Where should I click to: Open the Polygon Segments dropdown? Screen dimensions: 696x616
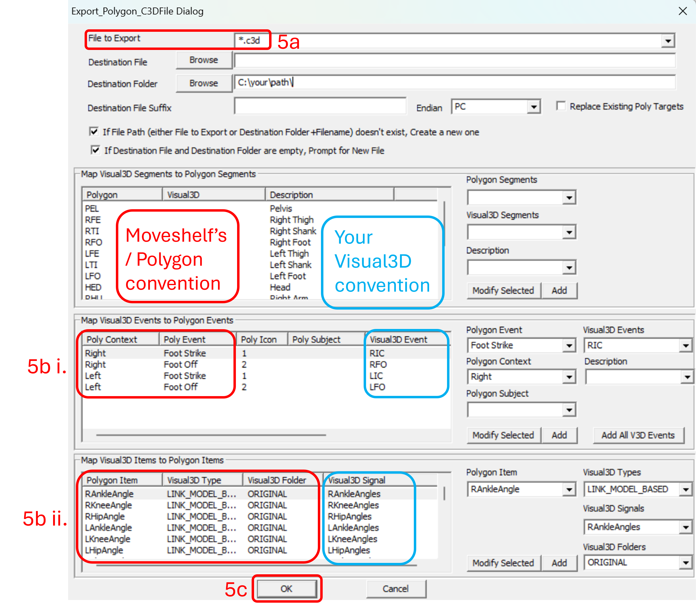click(569, 198)
